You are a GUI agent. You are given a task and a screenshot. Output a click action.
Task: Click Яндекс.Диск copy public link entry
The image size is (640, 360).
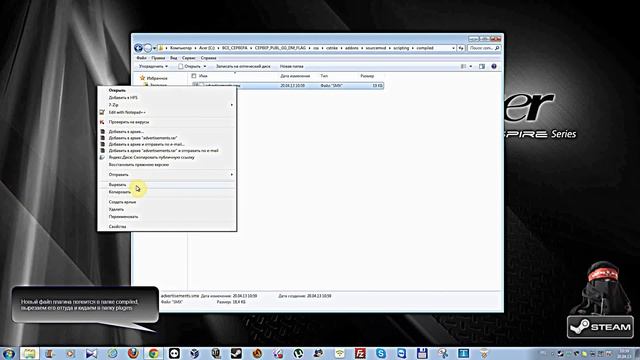(151, 157)
